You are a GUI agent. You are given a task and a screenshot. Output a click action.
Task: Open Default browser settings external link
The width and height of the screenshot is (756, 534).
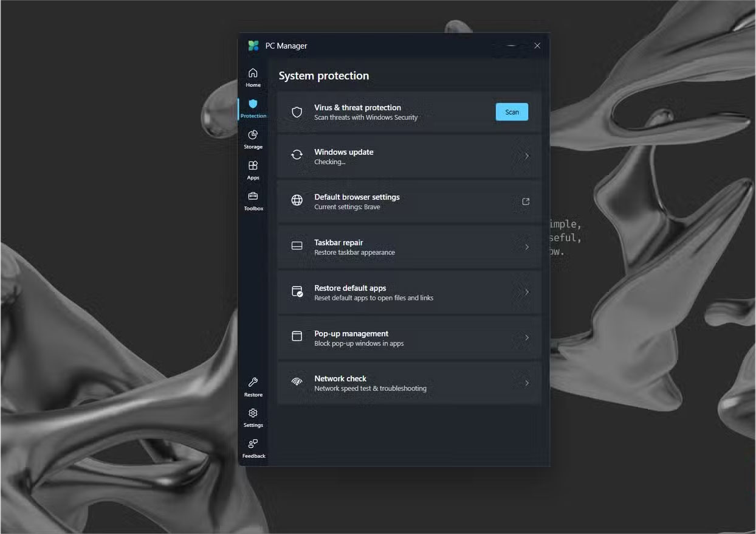coord(524,201)
